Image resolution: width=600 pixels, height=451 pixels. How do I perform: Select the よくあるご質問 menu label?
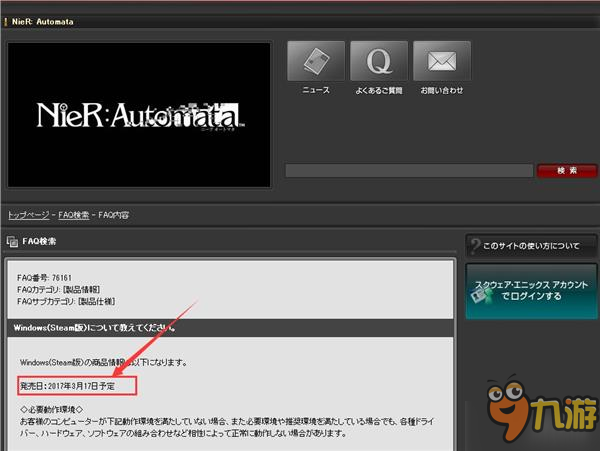tap(379, 90)
